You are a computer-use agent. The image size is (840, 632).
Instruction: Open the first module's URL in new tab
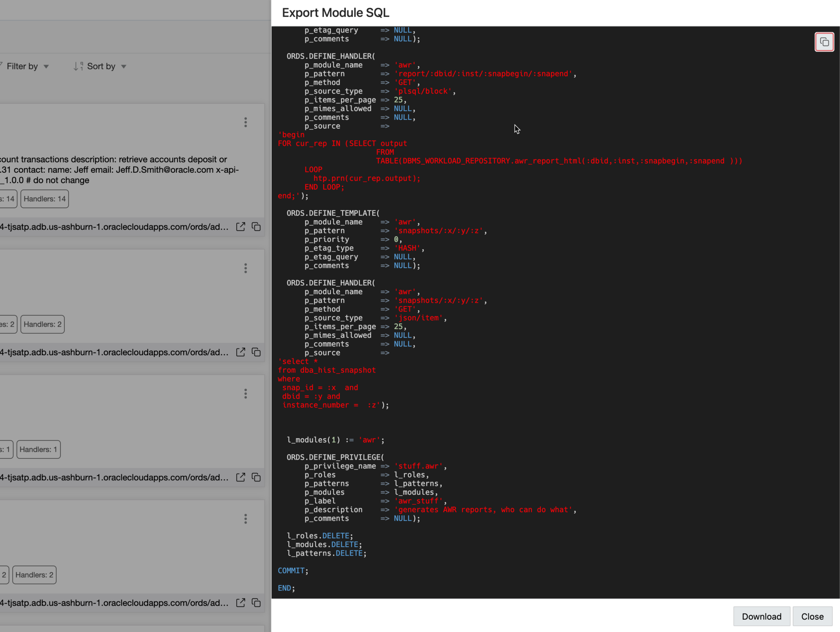tap(240, 227)
